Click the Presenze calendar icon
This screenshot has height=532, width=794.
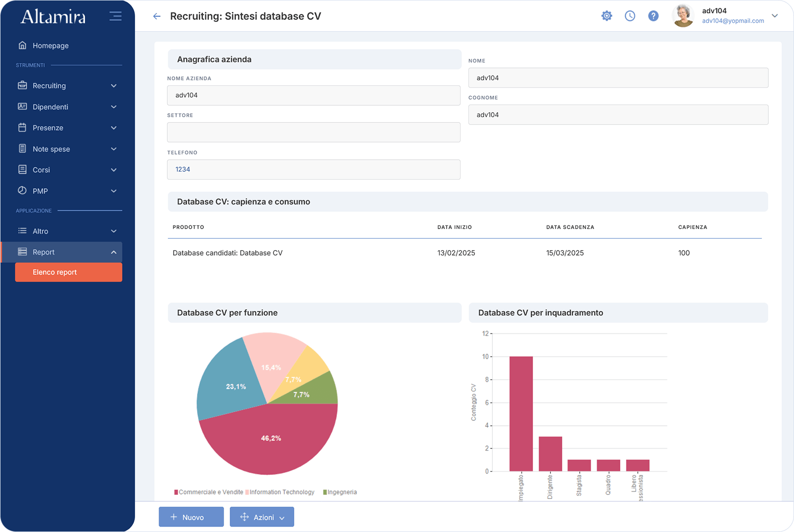pyautogui.click(x=22, y=128)
